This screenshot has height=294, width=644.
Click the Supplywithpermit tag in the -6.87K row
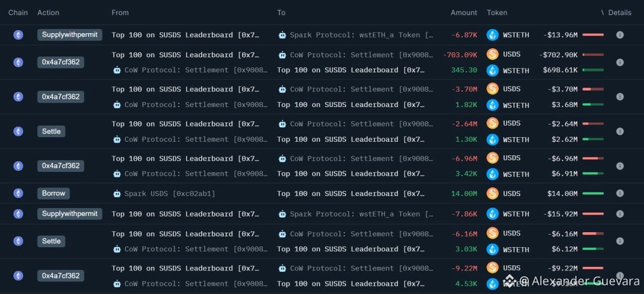70,35
